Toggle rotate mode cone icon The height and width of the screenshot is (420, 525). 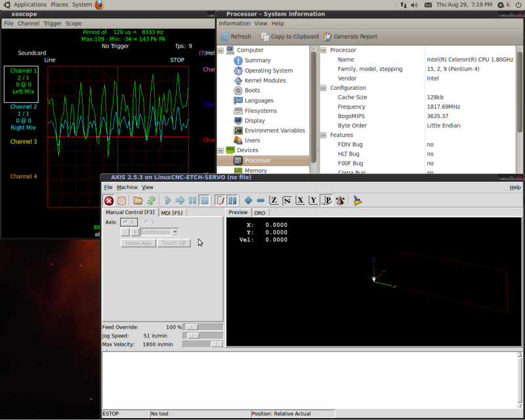[340, 201]
